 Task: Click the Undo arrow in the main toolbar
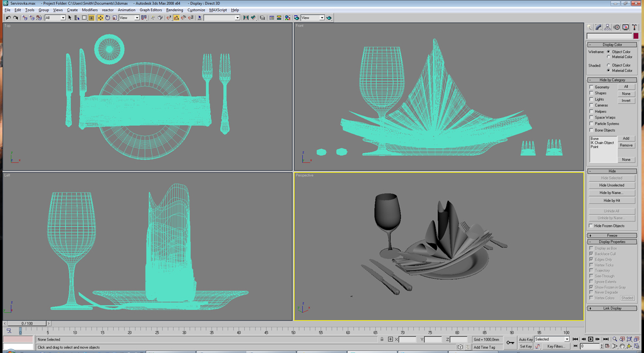click(x=8, y=18)
